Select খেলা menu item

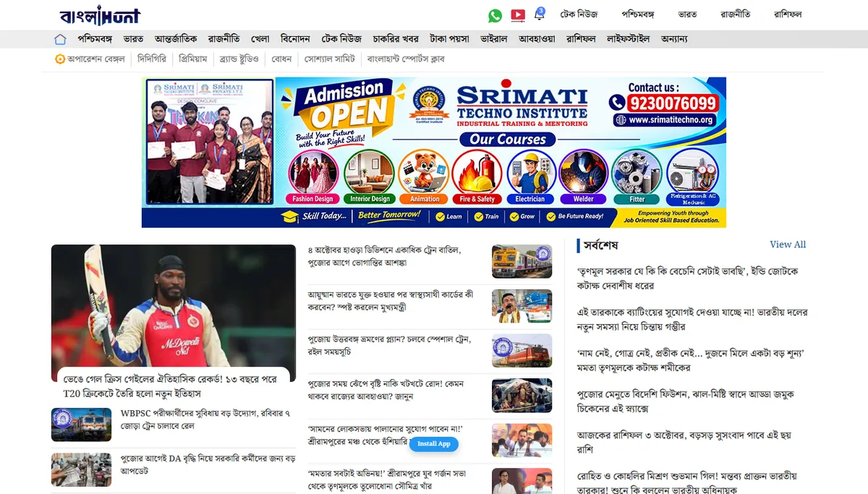point(260,39)
